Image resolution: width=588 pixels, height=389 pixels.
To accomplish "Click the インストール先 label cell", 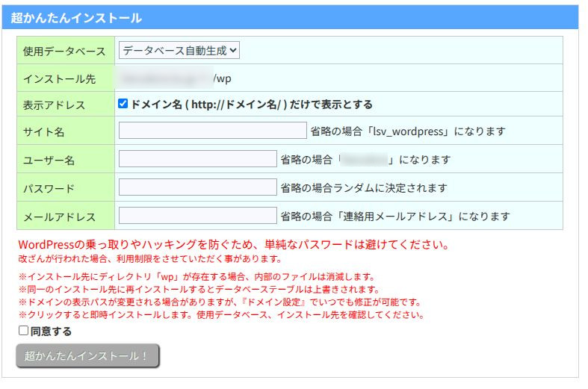I will pyautogui.click(x=66, y=78).
